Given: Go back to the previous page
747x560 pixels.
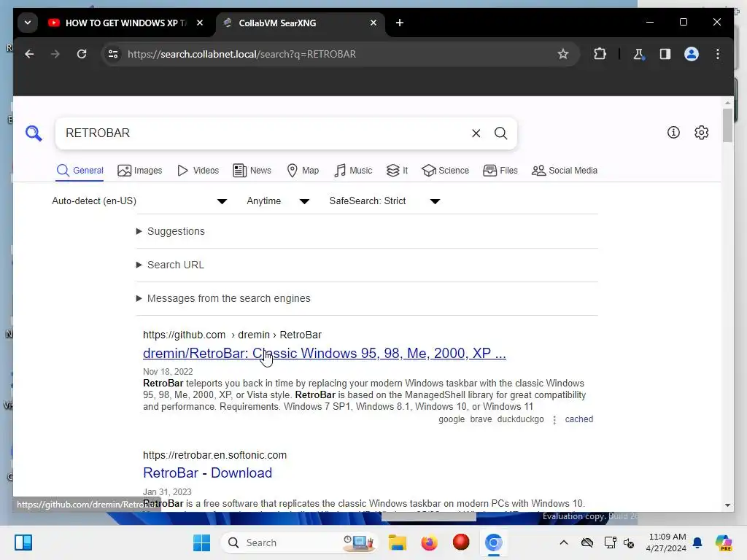Looking at the screenshot, I should coord(29,54).
